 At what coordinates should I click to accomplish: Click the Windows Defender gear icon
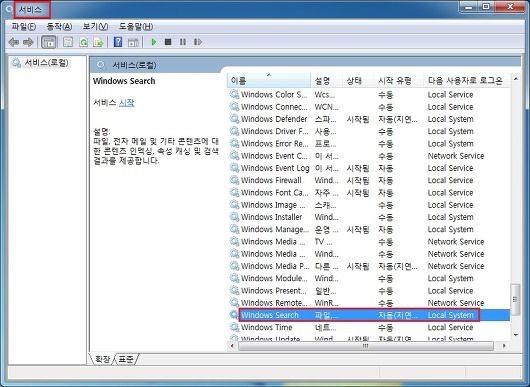tap(234, 119)
